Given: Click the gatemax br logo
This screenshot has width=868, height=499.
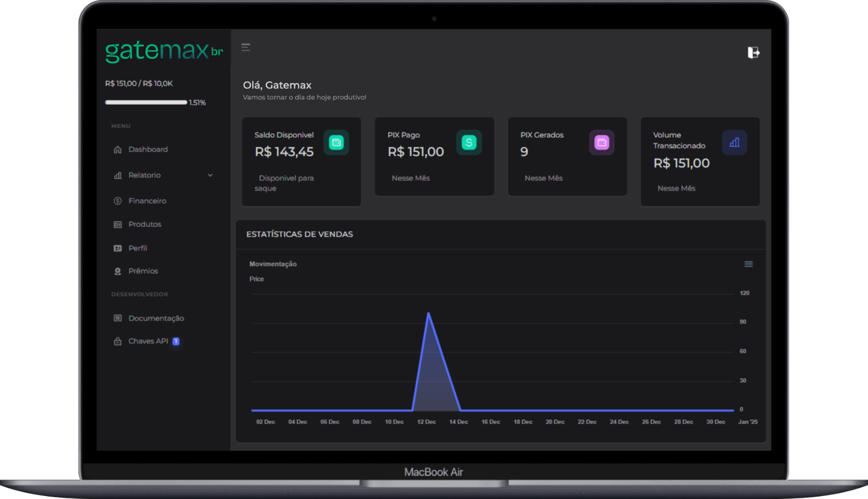Looking at the screenshot, I should pos(164,52).
